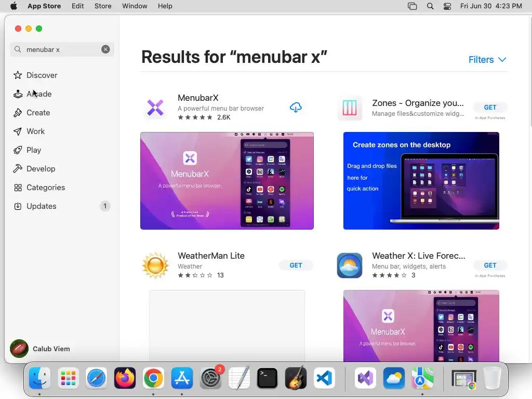Image resolution: width=532 pixels, height=399 pixels.
Task: Open the App Store menu
Action: tap(44, 6)
